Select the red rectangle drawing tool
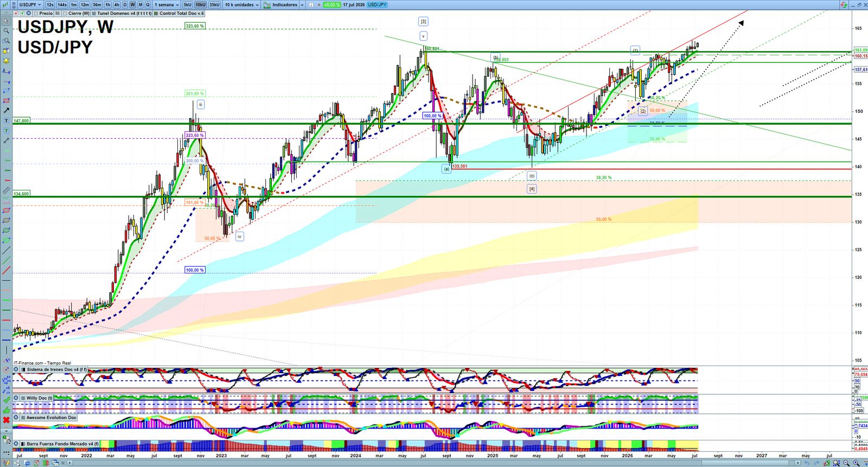 (7, 100)
